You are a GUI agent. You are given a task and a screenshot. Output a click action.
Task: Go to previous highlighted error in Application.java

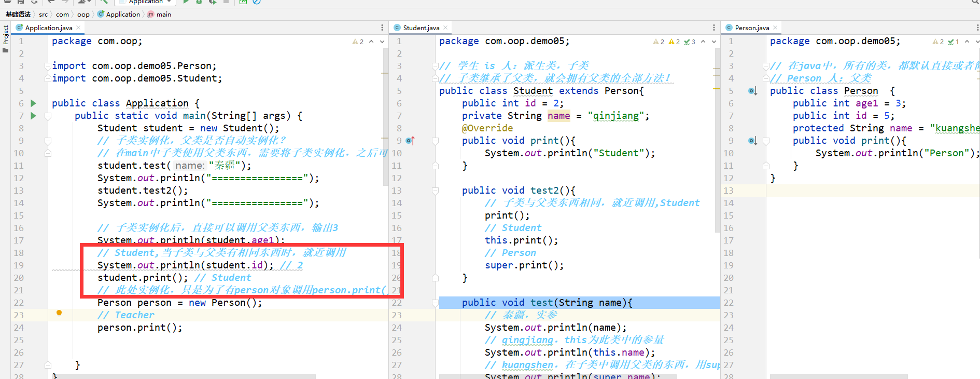[x=371, y=42]
